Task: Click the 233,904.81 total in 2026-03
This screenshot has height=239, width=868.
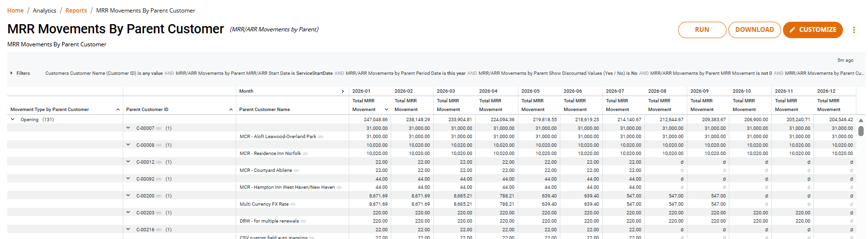Action: [x=460, y=120]
